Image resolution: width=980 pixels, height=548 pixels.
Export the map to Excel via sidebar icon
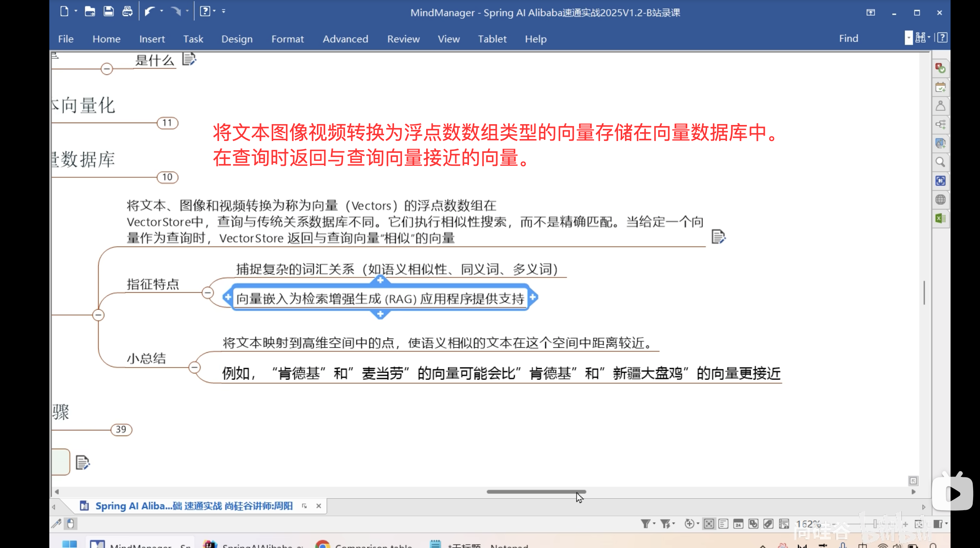(941, 218)
